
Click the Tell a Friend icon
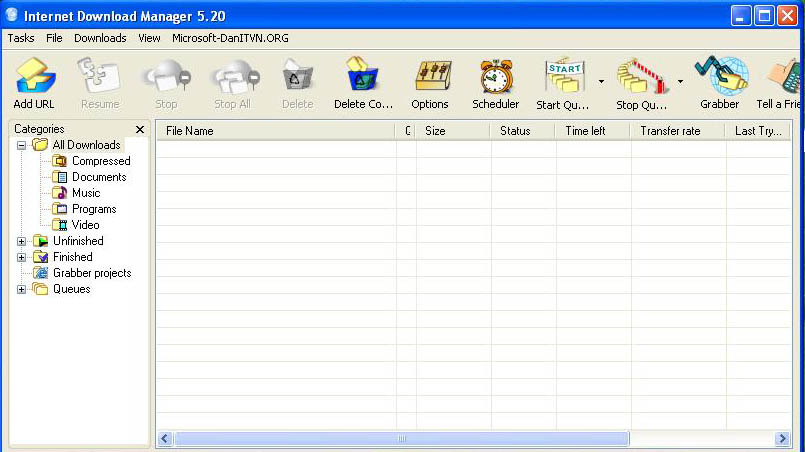pos(784,77)
